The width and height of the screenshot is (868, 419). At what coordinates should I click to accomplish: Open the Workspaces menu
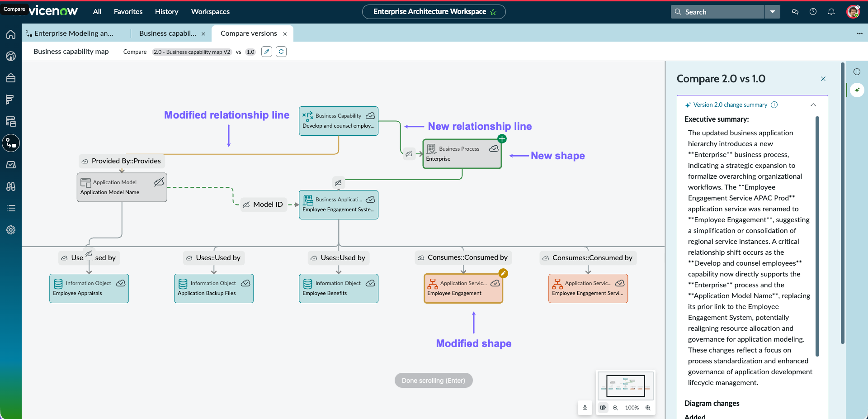210,12
